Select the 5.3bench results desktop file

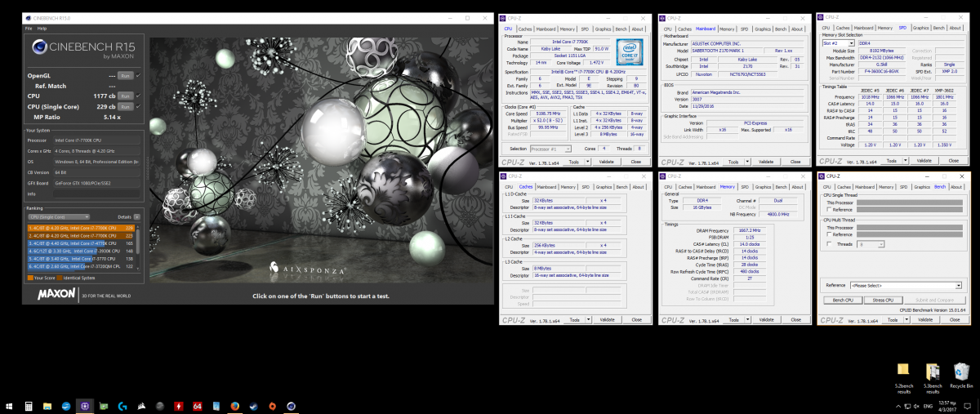pyautogui.click(x=933, y=376)
